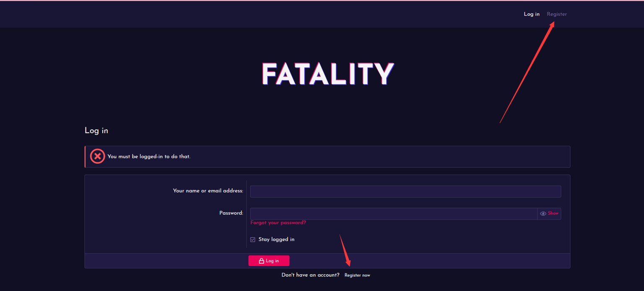The image size is (644, 291).
Task: Click the eye icon beside the password field
Action: (543, 213)
